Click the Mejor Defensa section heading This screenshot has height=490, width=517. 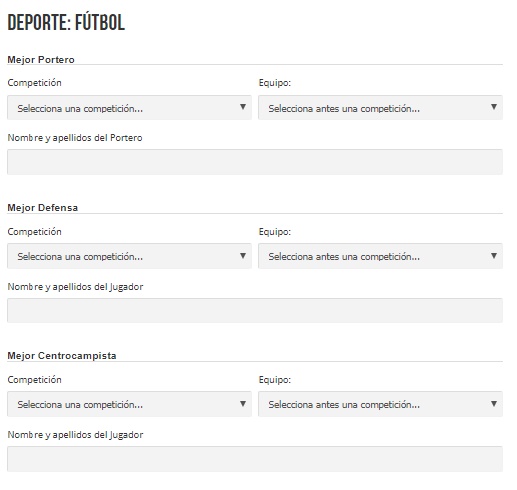[x=43, y=208]
